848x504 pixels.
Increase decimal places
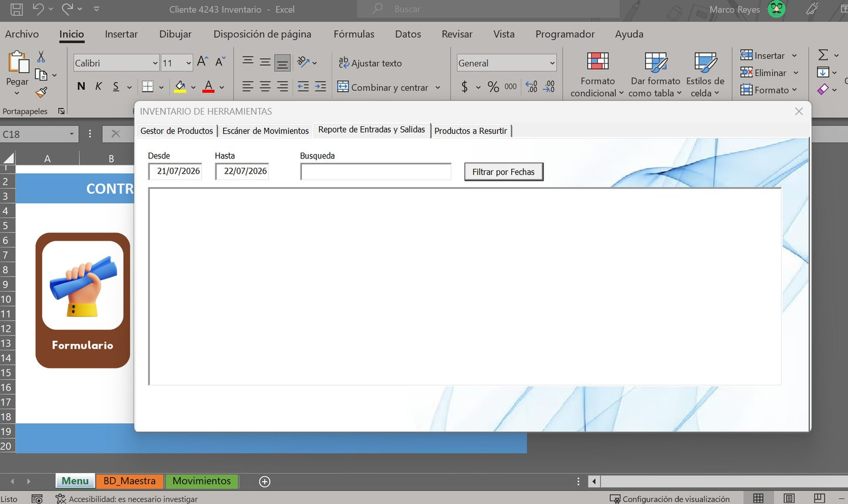pos(532,87)
